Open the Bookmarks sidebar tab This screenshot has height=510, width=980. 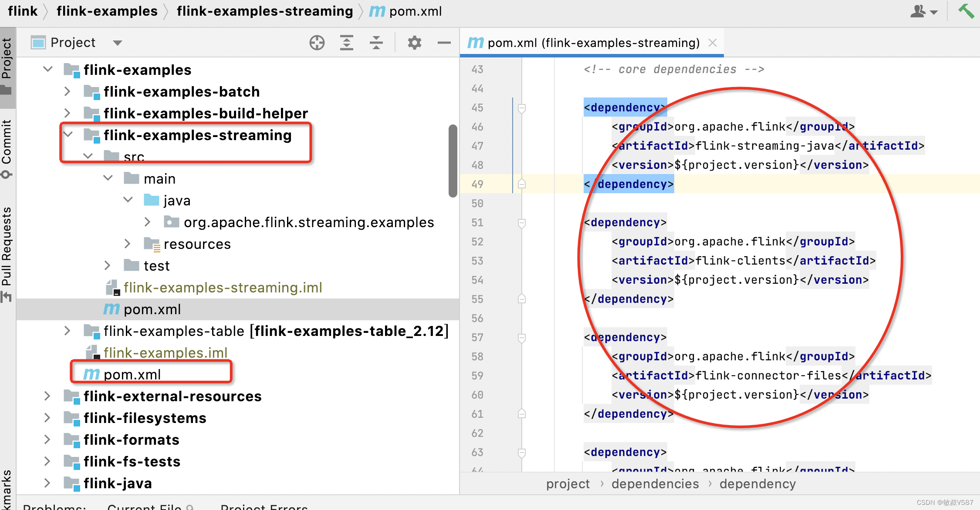7,490
